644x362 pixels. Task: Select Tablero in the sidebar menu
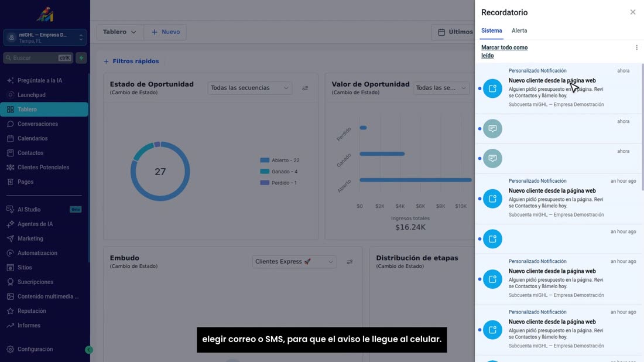point(44,110)
